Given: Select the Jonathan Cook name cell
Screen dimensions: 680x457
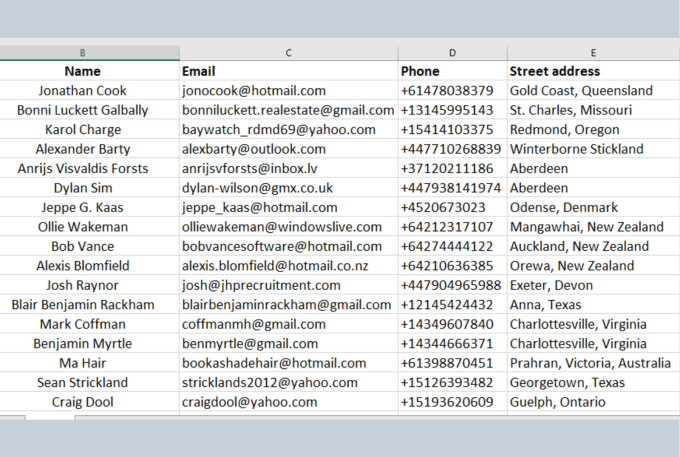Looking at the screenshot, I should click(x=82, y=91).
